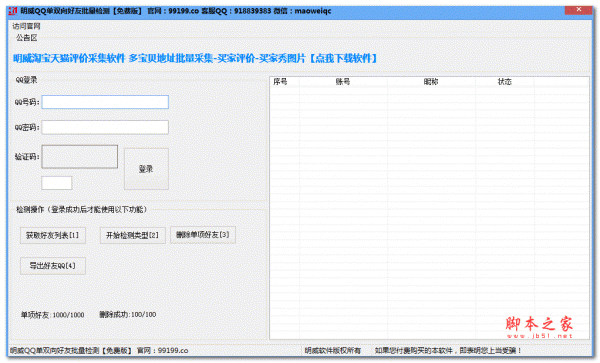Click the QQ登录 group label
Screen dimensions: 600x363
[x=26, y=80]
